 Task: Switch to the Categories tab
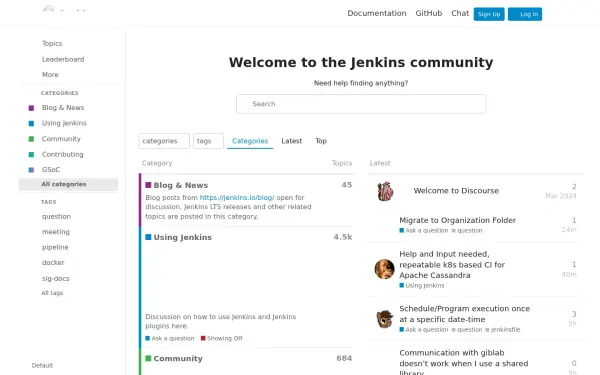[250, 141]
